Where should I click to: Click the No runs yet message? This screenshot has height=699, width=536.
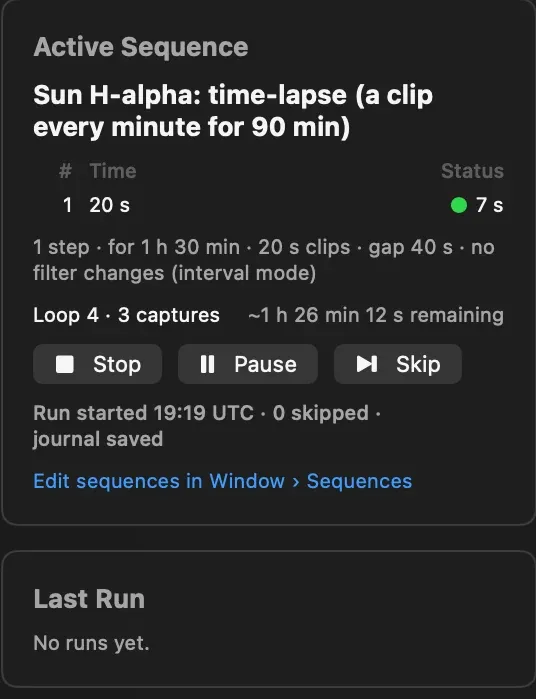pos(91,643)
